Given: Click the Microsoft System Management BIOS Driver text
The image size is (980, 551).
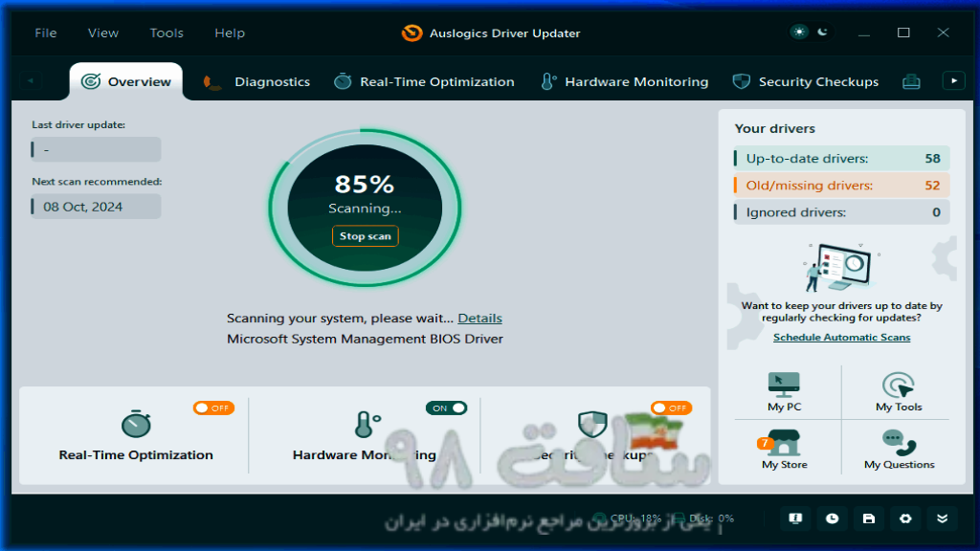Looking at the screenshot, I should (365, 340).
